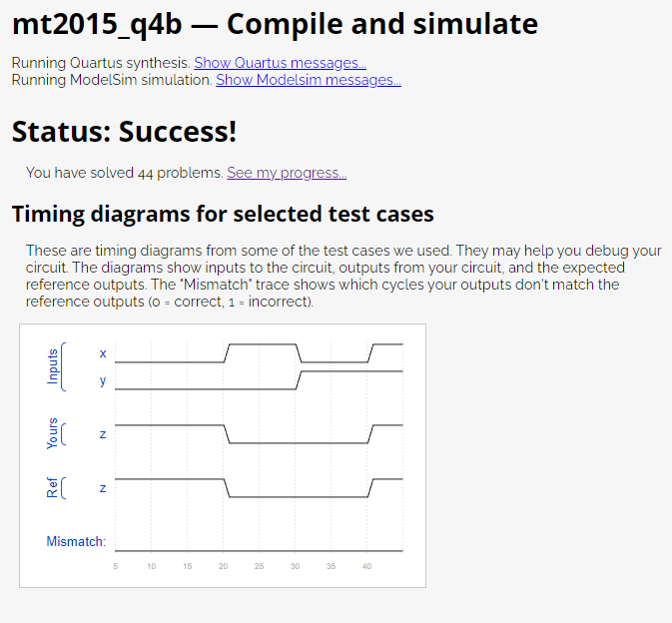Click the 40 tick on the time axis
This screenshot has width=672, height=623.
tap(366, 566)
